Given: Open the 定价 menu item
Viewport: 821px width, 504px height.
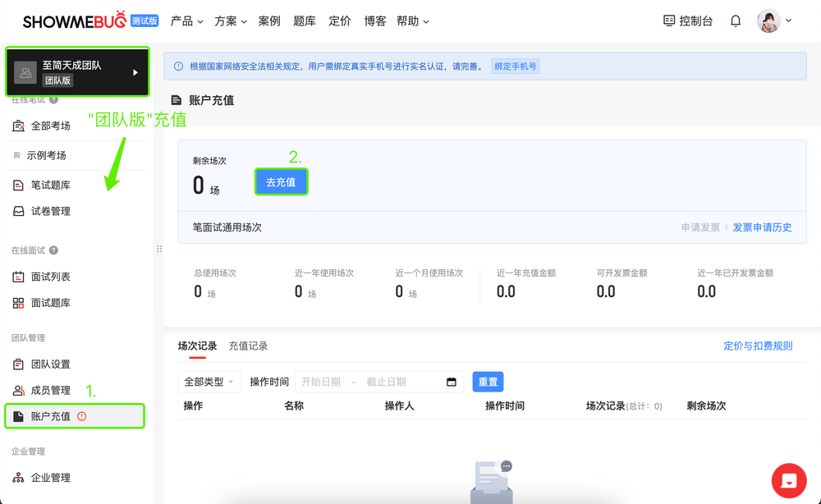Looking at the screenshot, I should [339, 21].
